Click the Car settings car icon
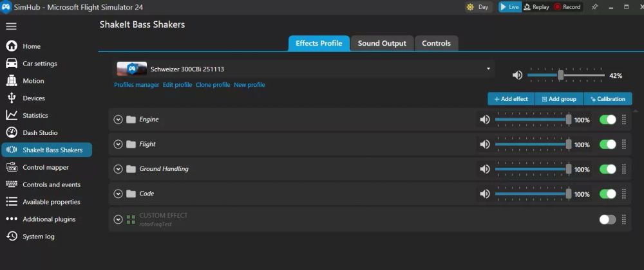This screenshot has width=644, height=270. click(x=12, y=64)
